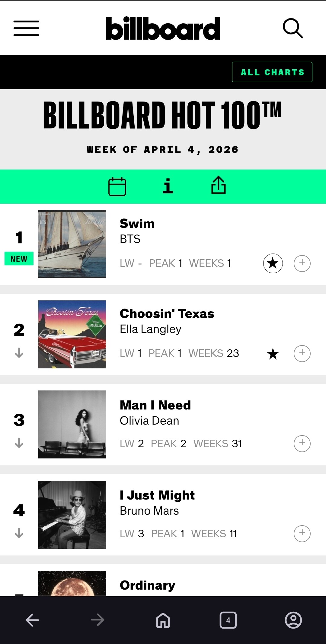Open the browser tabs switcher showing 4
Image resolution: width=326 pixels, height=644 pixels.
(x=228, y=620)
